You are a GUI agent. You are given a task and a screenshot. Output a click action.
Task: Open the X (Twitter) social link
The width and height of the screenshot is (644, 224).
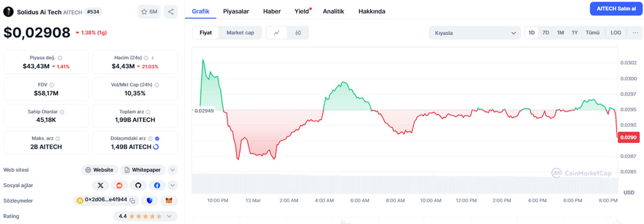point(100,185)
